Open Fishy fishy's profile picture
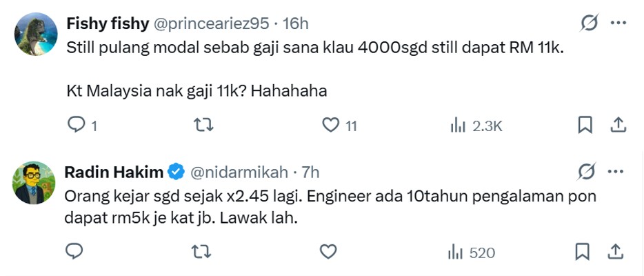Screen dimensions: 644x276 tap(35, 34)
